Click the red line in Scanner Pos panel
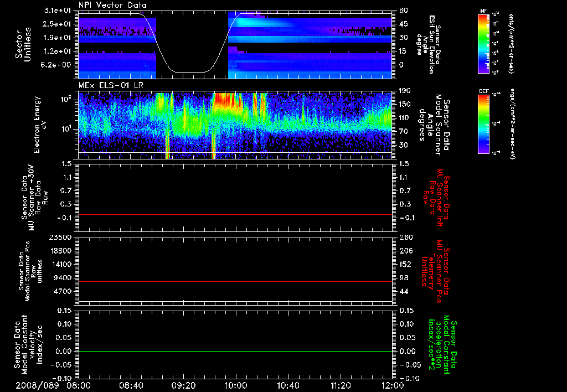The height and width of the screenshot is (392, 567). pyautogui.click(x=235, y=281)
